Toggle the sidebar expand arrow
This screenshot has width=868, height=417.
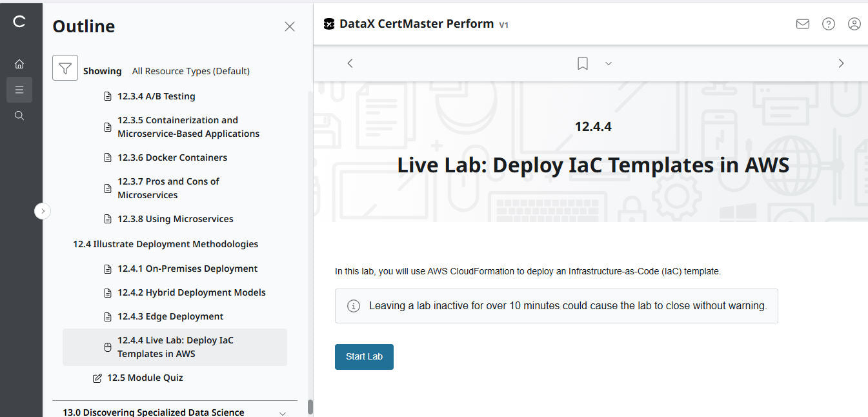43,211
